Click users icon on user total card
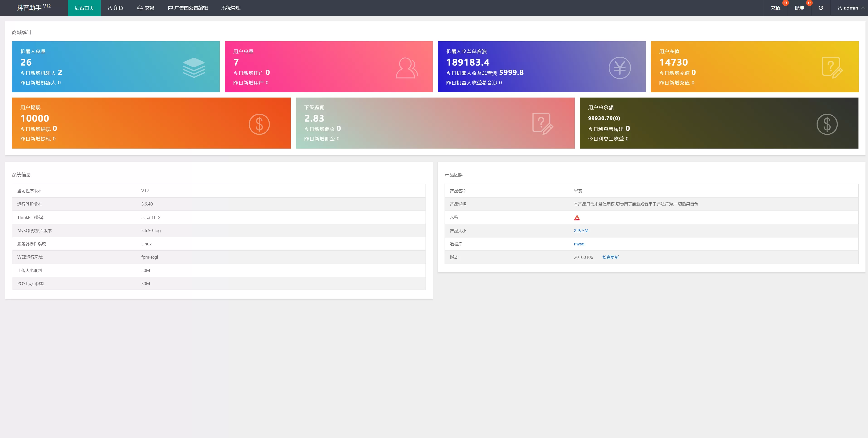The image size is (868, 438). 406,68
